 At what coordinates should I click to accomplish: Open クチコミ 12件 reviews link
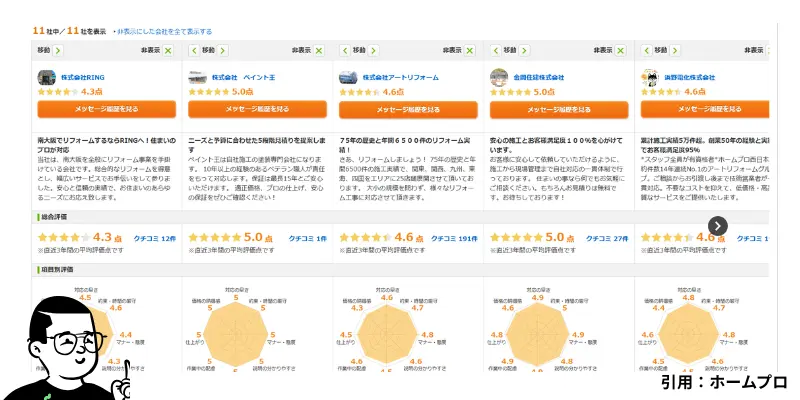pos(155,238)
